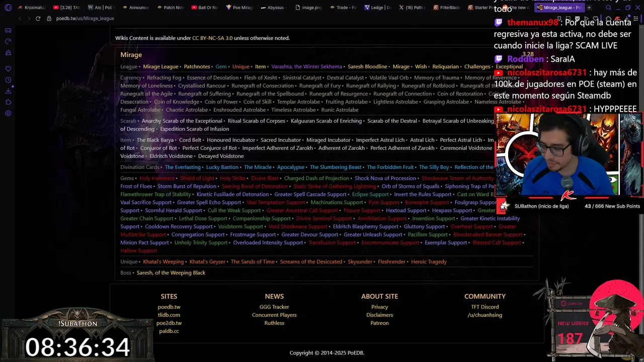Open GX Control speedometer panel
Screen dimensions: 644x362
[8, 41]
